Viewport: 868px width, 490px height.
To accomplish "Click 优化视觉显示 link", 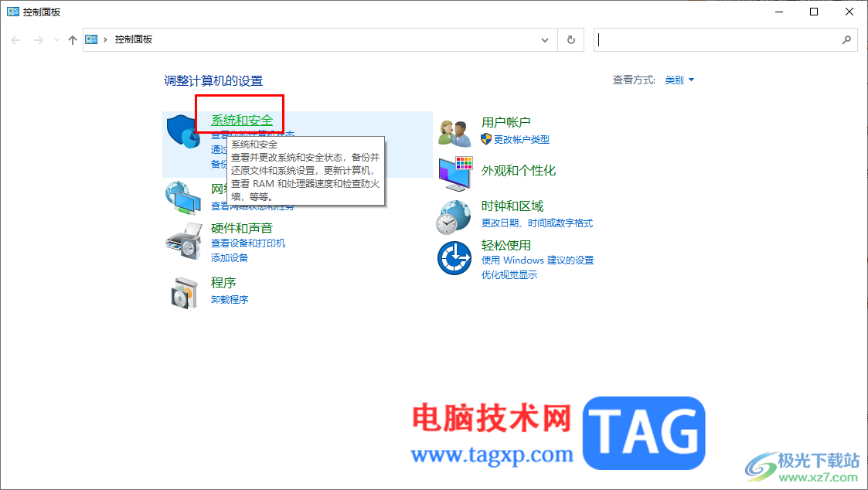I will 509,275.
